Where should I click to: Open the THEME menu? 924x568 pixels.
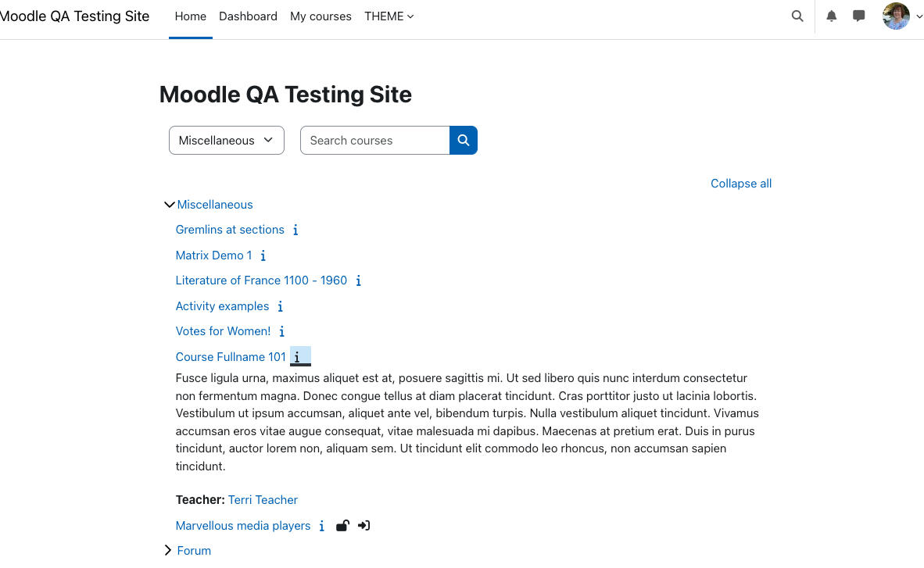click(389, 16)
